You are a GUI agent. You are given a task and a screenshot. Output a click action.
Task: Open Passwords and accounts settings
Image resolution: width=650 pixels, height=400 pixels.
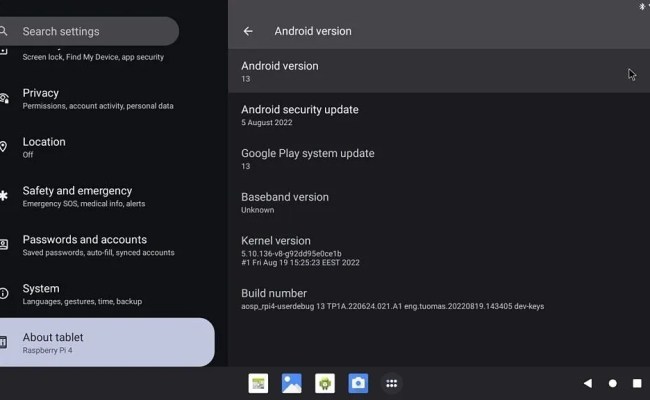click(107, 245)
